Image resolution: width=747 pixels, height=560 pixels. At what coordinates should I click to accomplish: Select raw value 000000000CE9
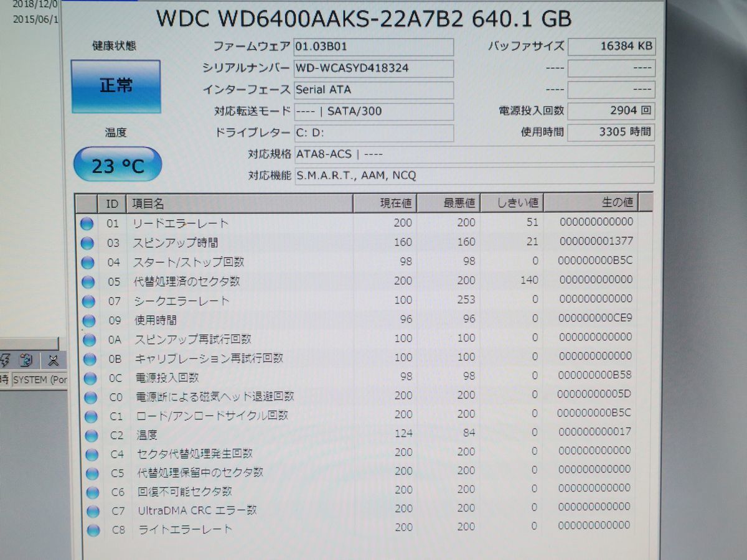pos(596,318)
